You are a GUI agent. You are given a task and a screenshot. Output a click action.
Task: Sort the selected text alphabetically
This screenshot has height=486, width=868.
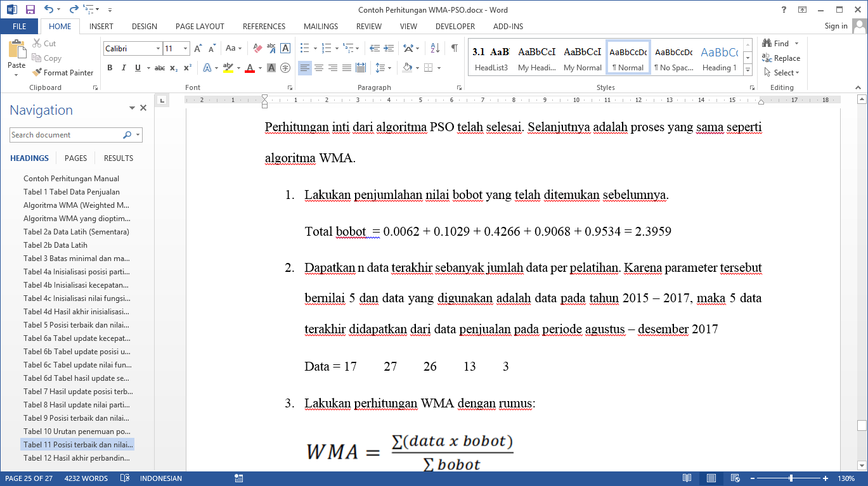click(x=435, y=48)
